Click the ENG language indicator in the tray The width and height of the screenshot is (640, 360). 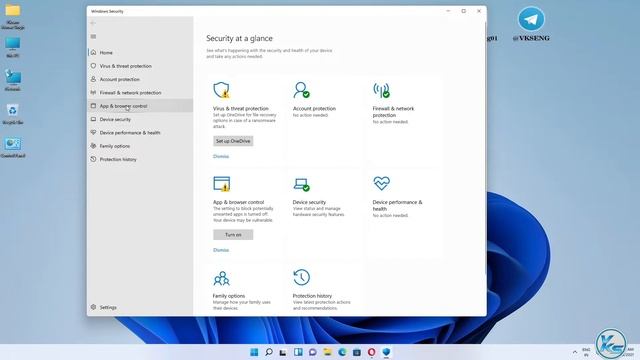[x=586, y=352]
